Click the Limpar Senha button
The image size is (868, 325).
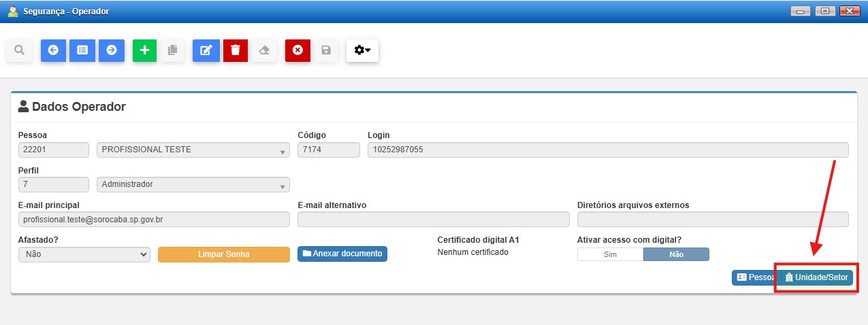click(x=224, y=254)
